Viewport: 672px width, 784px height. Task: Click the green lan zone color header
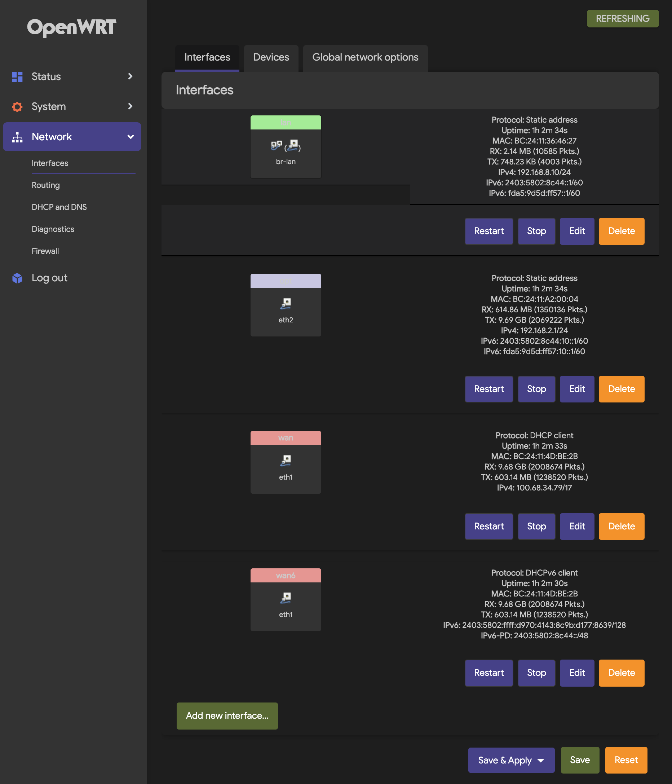[x=286, y=123]
